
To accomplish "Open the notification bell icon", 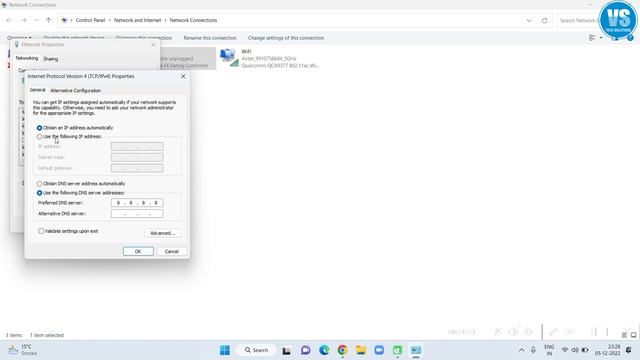I will 629,350.
